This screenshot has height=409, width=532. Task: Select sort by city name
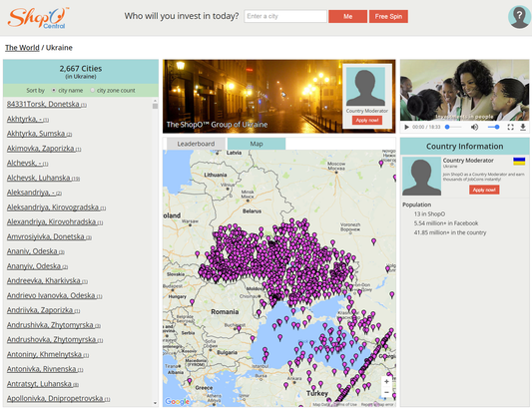[54, 90]
